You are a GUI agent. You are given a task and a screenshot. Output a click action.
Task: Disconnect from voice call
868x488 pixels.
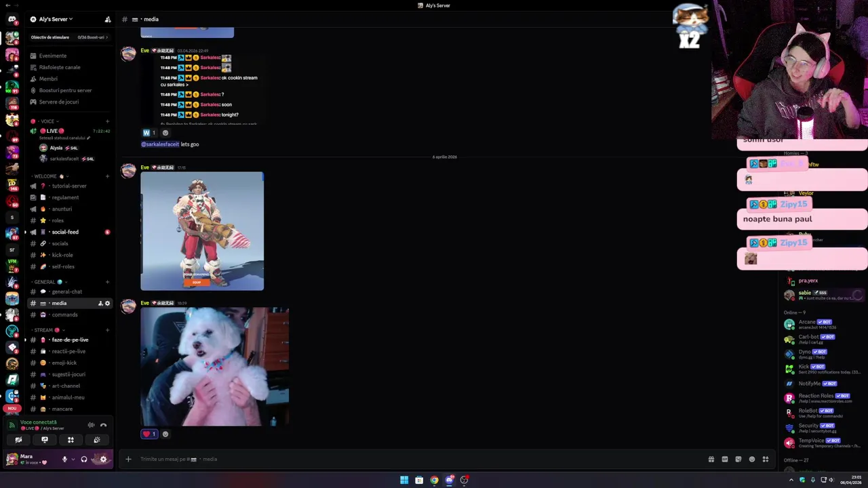coord(104,425)
